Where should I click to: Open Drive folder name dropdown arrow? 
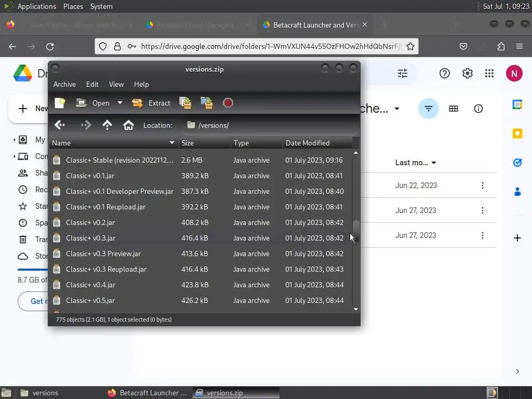[x=396, y=109]
